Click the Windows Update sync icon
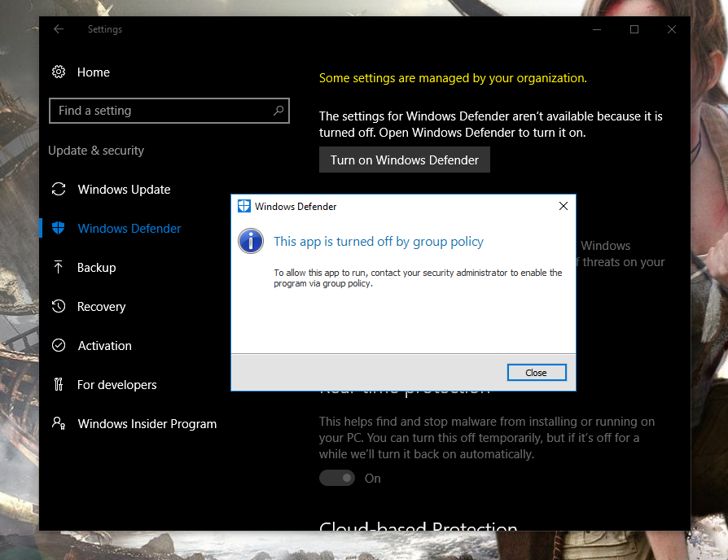Viewport: 728px width, 560px height. (x=59, y=190)
